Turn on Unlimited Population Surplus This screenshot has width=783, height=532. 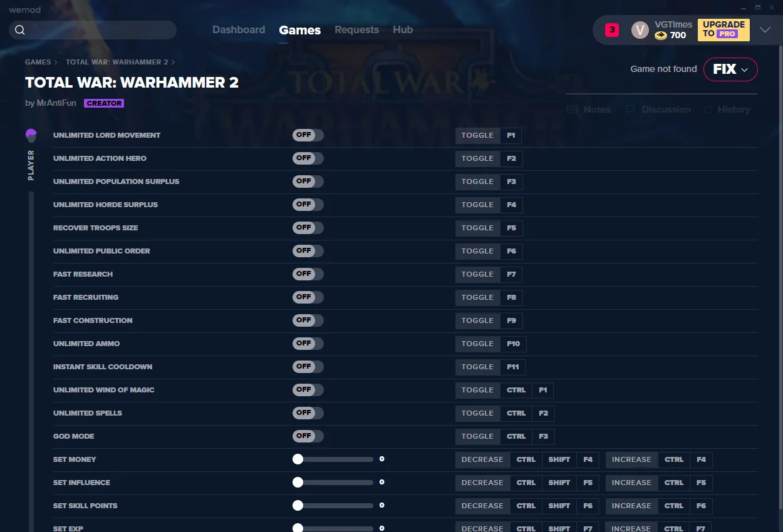(308, 182)
